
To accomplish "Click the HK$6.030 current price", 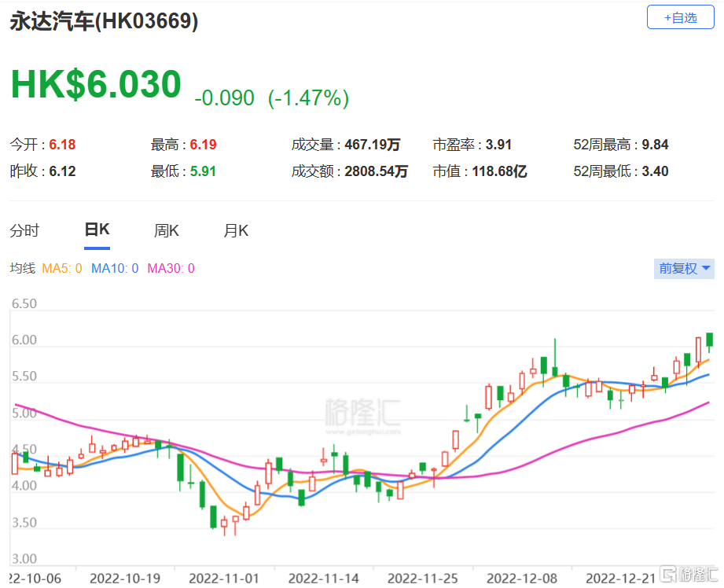I will [x=96, y=84].
